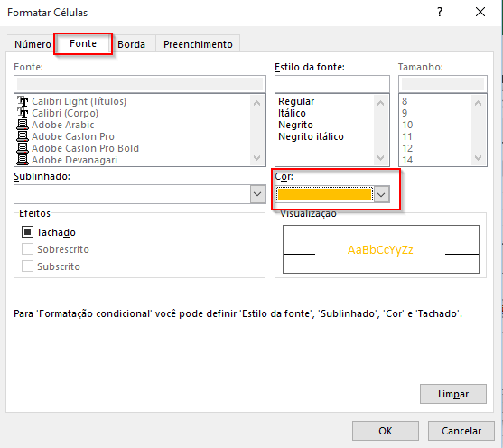Click the Fonte name input field
The height and width of the screenshot is (448, 503).
[140, 84]
